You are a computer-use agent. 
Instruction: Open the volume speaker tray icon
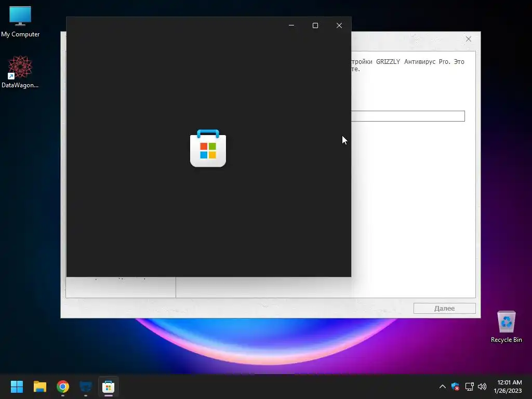(482, 387)
